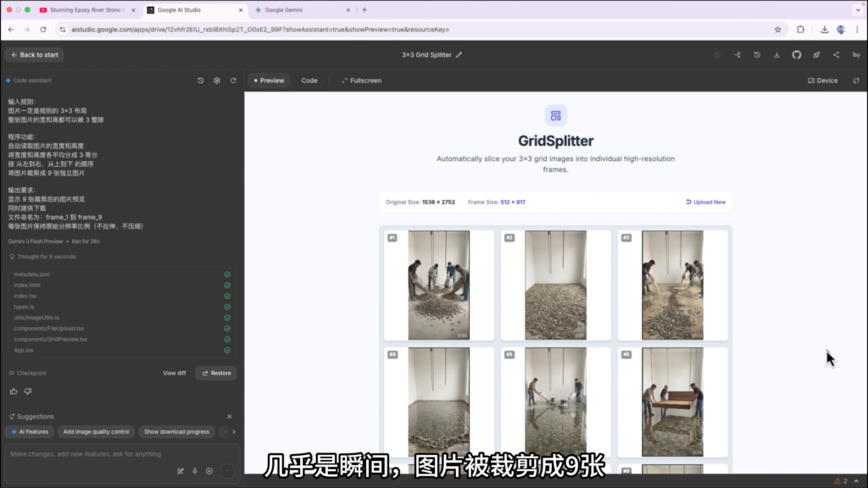Click the Upload New link
This screenshot has height=488, width=868.
coord(706,202)
